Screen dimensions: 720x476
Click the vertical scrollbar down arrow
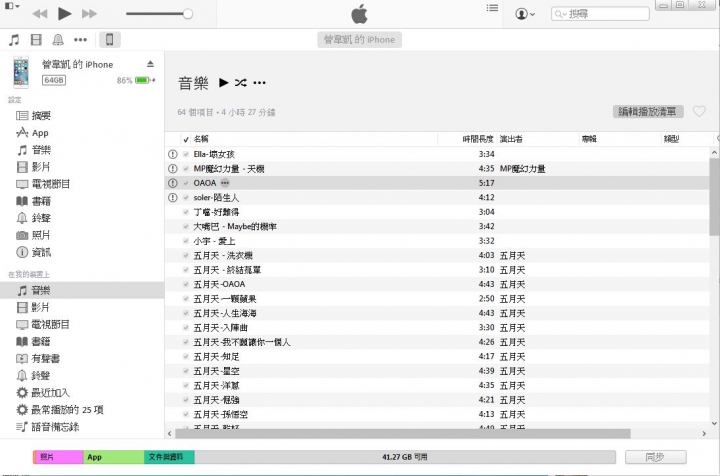click(x=714, y=424)
